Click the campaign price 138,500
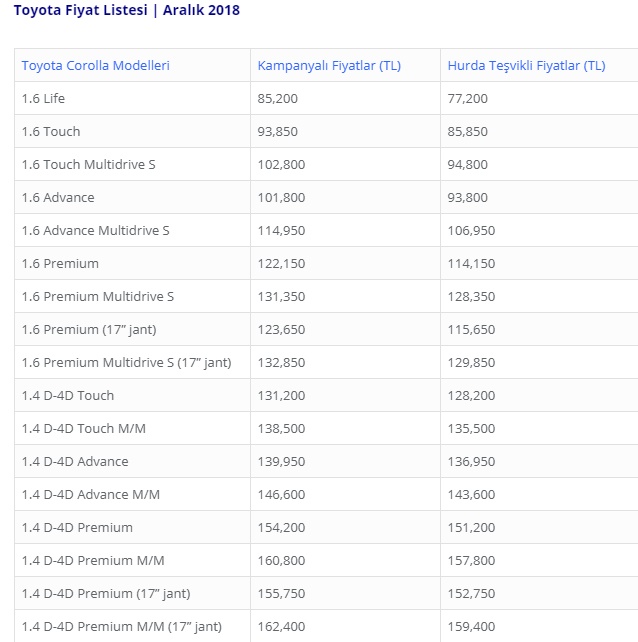This screenshot has width=638, height=642. click(x=281, y=429)
